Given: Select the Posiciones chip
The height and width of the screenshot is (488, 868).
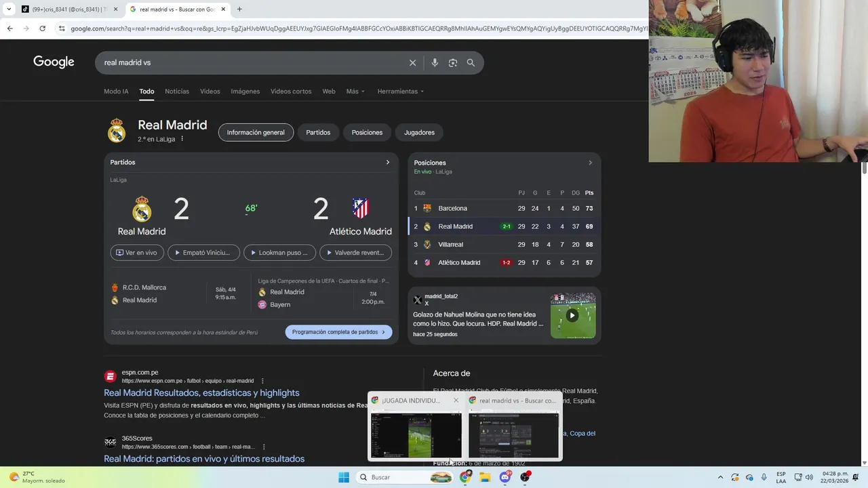Looking at the screenshot, I should 367,132.
